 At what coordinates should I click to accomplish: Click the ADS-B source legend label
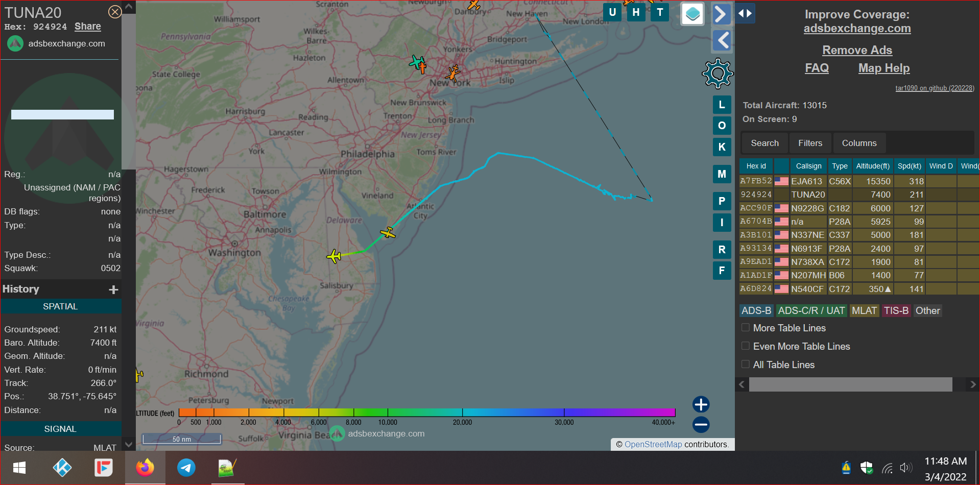756,310
